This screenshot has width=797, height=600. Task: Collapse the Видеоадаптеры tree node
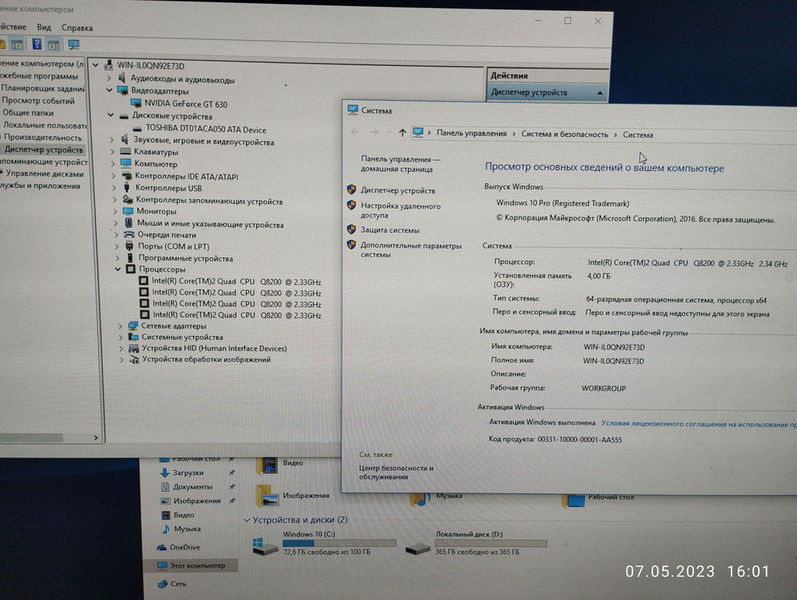109,91
